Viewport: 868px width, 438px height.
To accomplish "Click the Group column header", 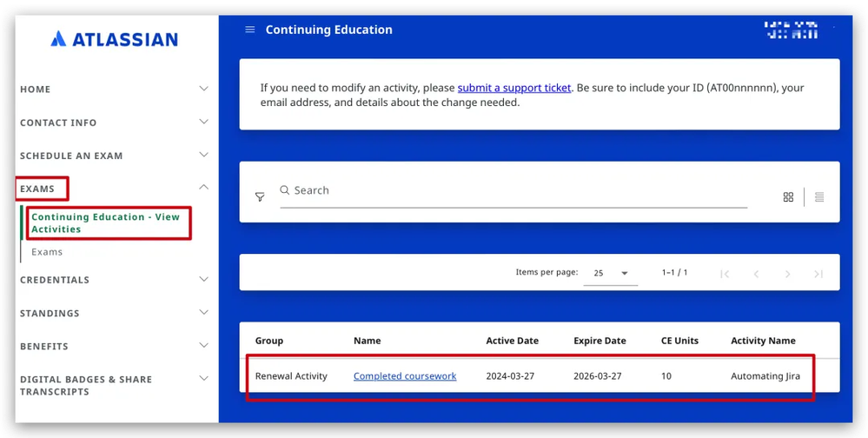I will 269,341.
